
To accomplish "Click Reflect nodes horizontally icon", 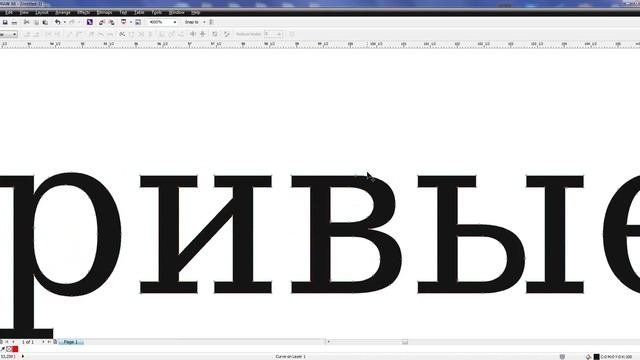I will point(193,34).
